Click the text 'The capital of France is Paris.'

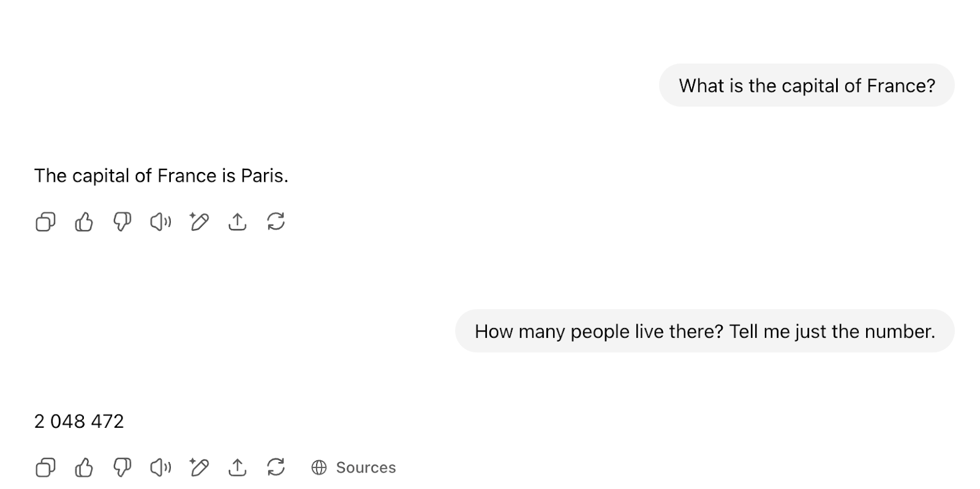[161, 176]
